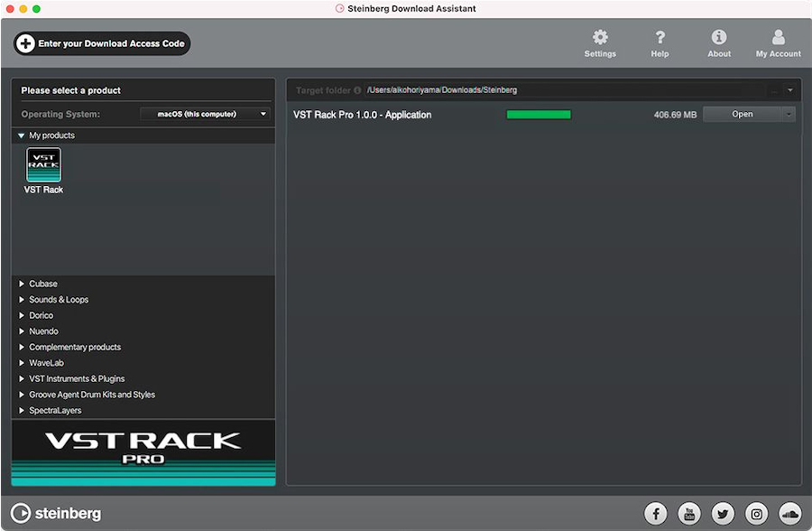Open Steinberg's Instagram profile
The height and width of the screenshot is (531, 812).
pos(756,513)
